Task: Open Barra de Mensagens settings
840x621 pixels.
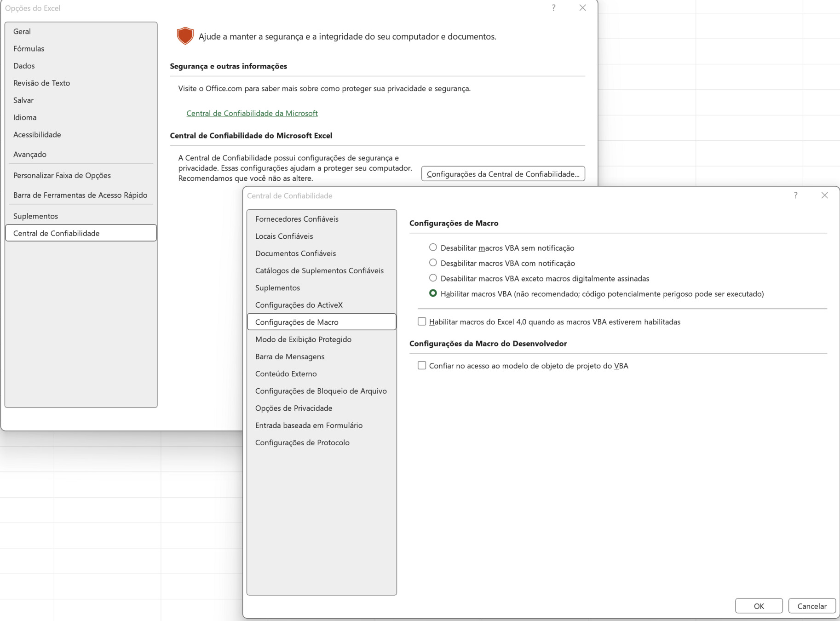Action: tap(322, 356)
